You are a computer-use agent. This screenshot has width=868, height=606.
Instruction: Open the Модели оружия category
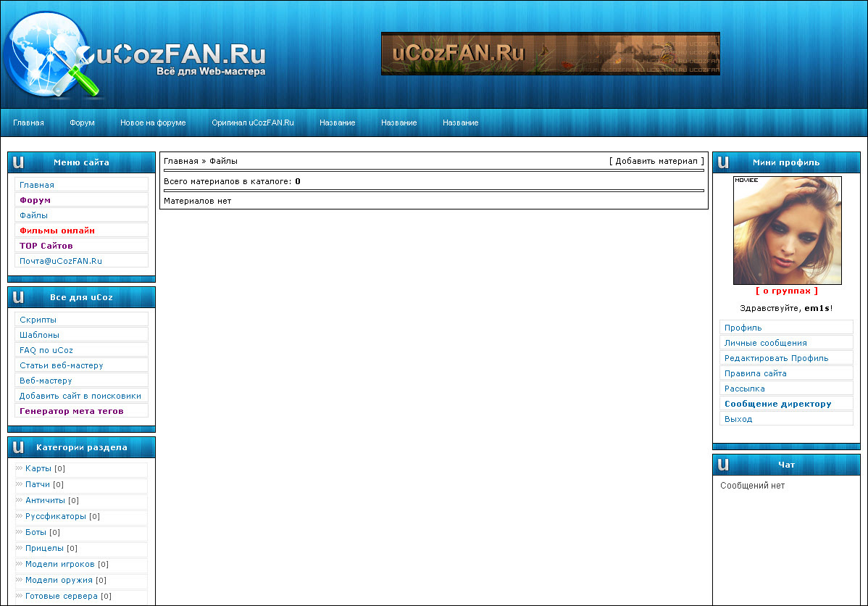(x=59, y=580)
